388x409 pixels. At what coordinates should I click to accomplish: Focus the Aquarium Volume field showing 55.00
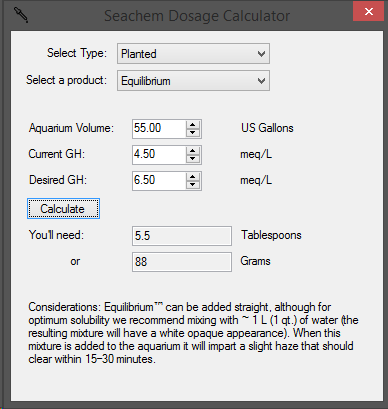coord(159,129)
